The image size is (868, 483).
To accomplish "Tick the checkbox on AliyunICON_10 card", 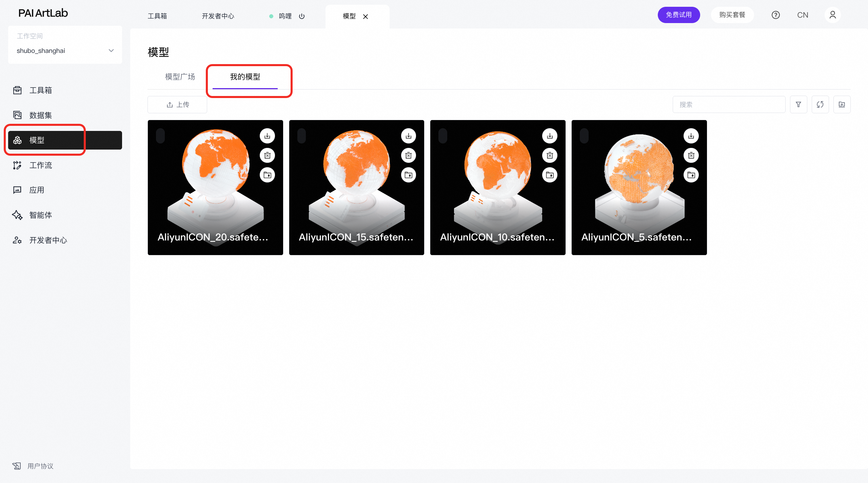I will point(443,136).
